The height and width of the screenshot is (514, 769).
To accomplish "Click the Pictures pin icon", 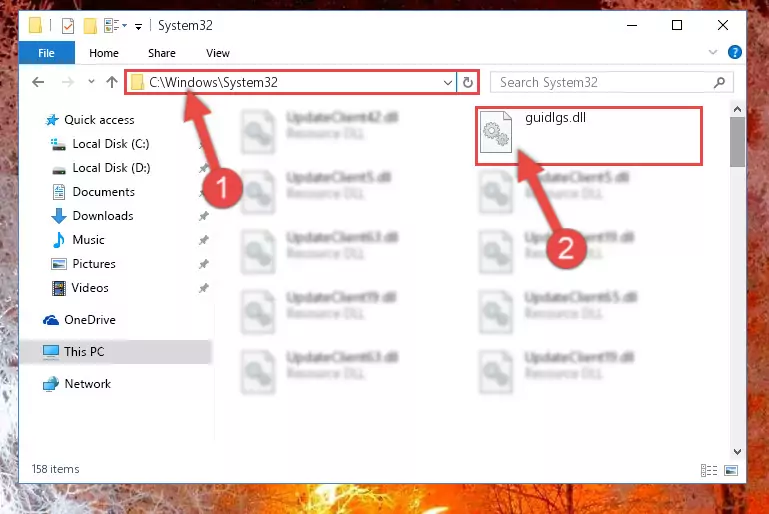I will click(204, 264).
